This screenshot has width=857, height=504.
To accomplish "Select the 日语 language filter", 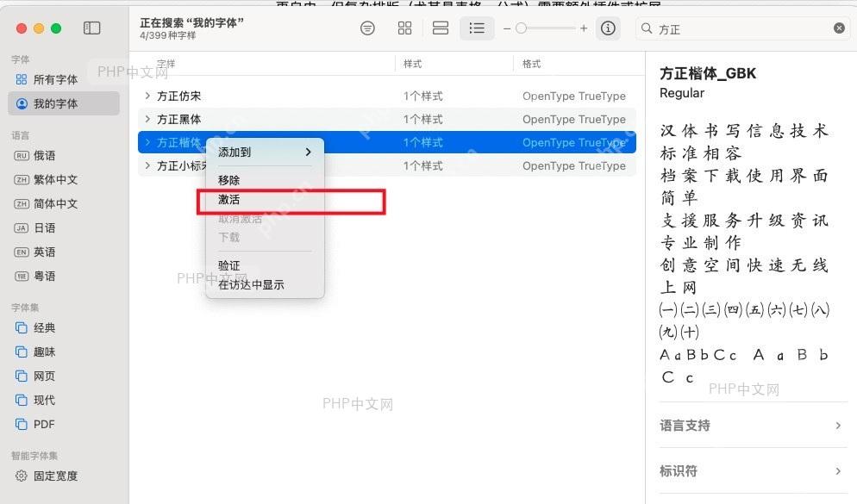I will [34, 227].
